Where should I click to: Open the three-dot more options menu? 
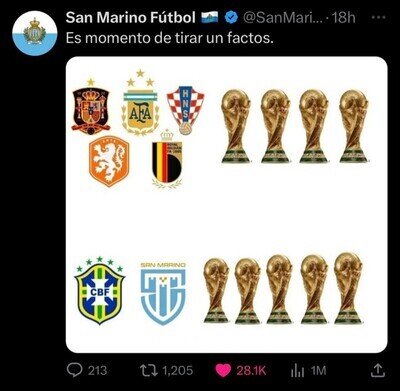378,17
